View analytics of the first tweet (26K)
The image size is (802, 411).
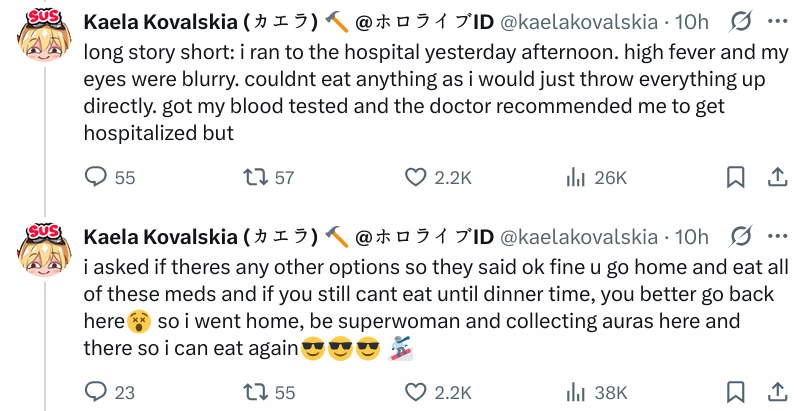[x=576, y=177]
